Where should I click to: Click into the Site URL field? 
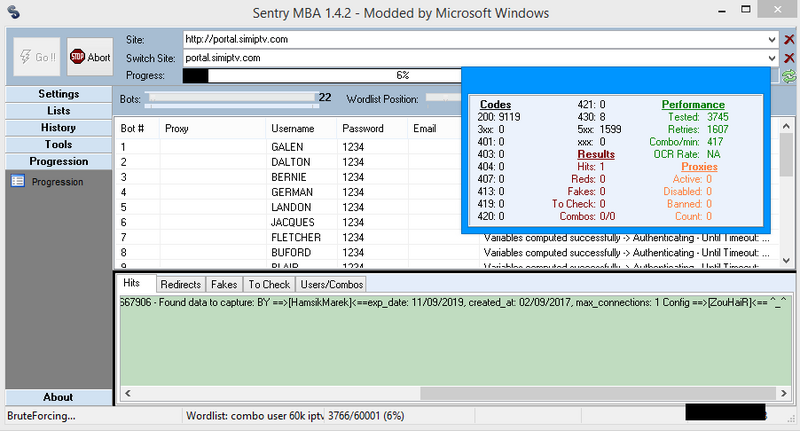click(473, 39)
